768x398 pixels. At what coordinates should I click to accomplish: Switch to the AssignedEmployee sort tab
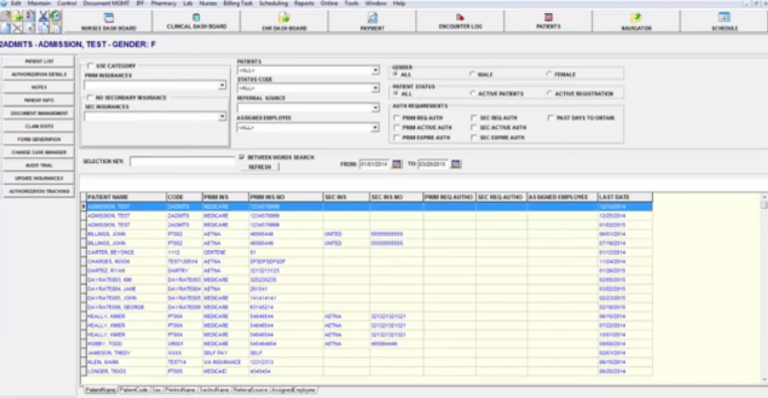(x=293, y=390)
